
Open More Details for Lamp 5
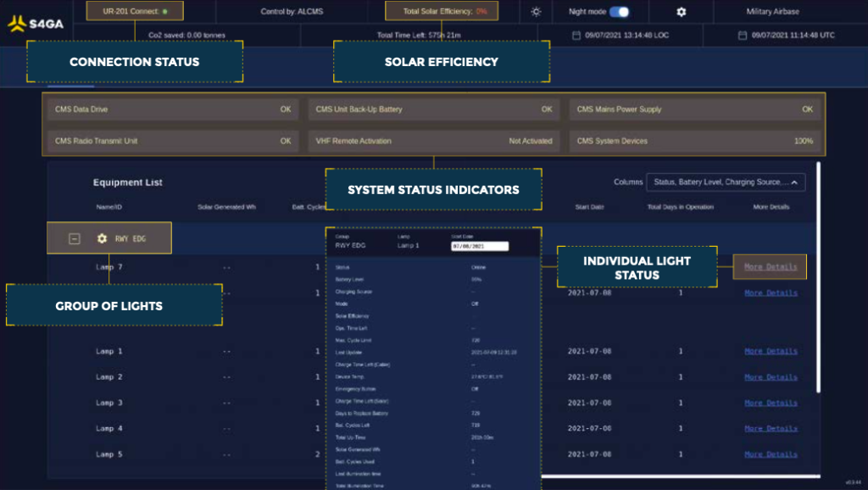pyautogui.click(x=770, y=454)
